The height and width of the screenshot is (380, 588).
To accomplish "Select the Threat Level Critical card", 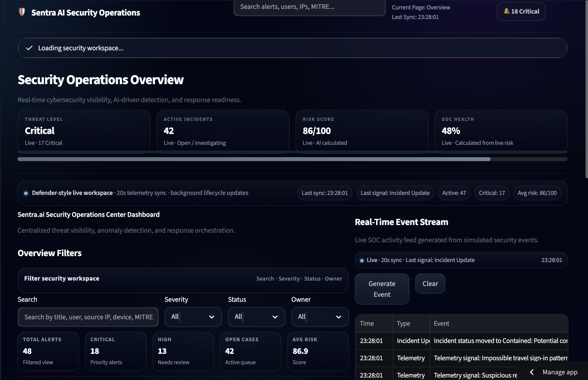I will [x=84, y=132].
